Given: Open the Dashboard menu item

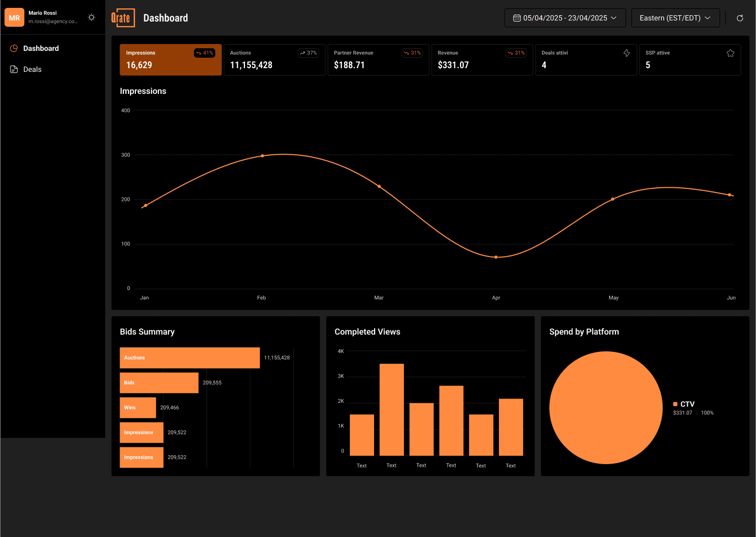Looking at the screenshot, I should tap(41, 48).
